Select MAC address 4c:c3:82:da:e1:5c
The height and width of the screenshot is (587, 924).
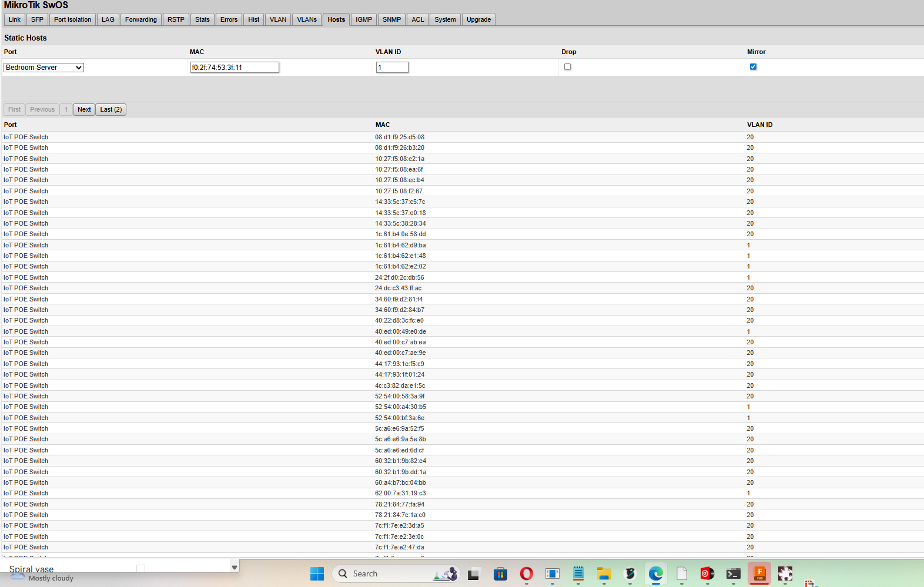coord(400,385)
